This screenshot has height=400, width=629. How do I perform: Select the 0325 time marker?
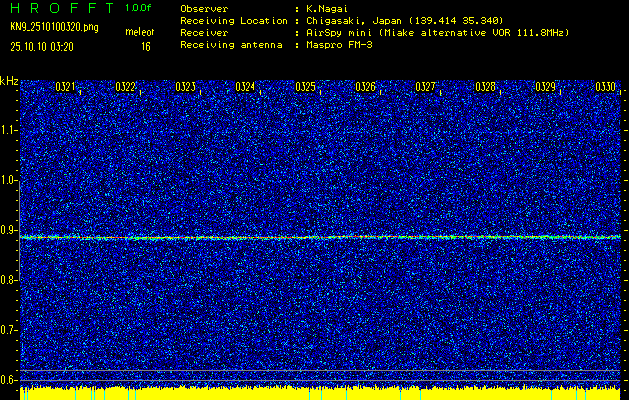pos(305,87)
